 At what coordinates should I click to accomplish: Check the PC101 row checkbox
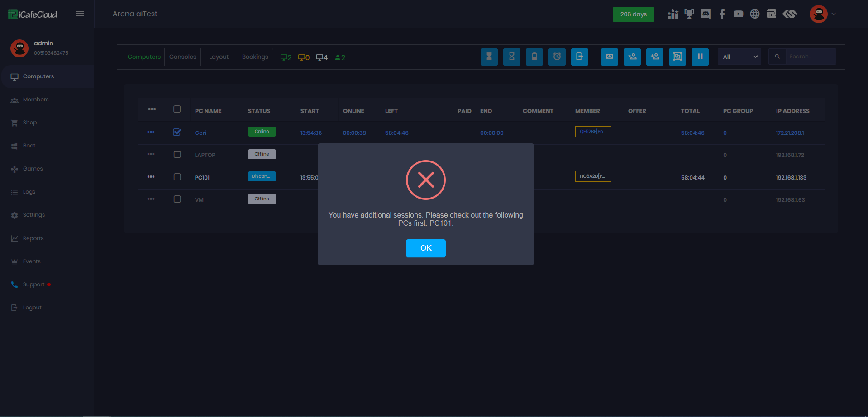click(177, 177)
